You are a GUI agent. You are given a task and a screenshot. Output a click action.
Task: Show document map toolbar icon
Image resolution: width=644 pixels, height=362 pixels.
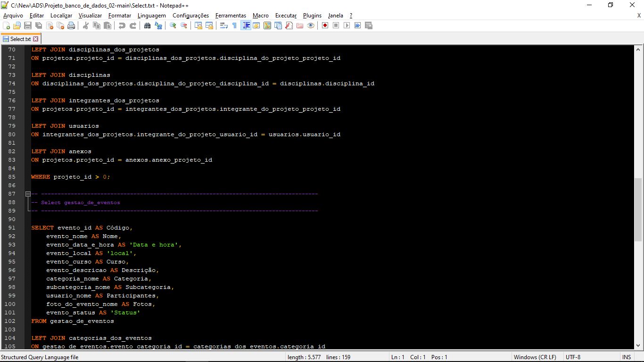[x=267, y=25]
